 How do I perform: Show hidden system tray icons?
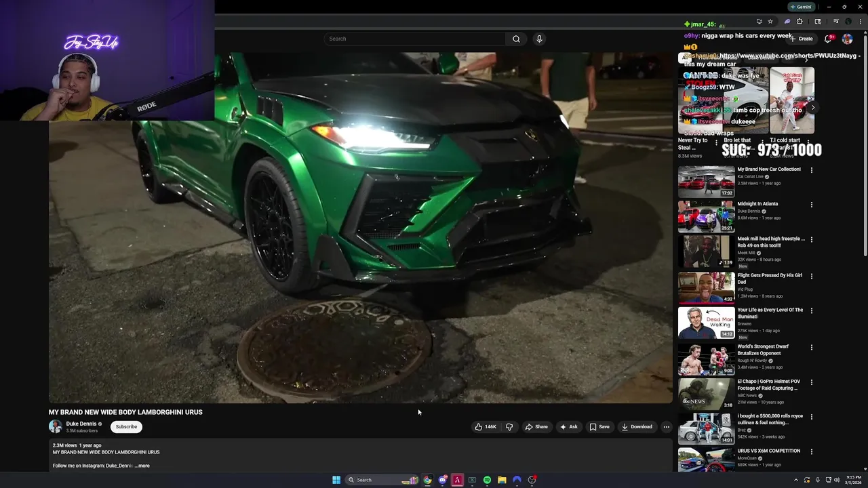click(796, 480)
